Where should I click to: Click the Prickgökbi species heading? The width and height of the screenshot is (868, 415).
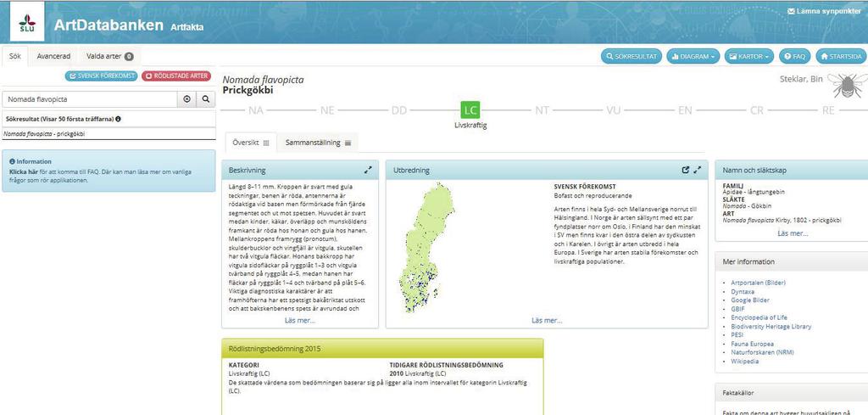248,90
